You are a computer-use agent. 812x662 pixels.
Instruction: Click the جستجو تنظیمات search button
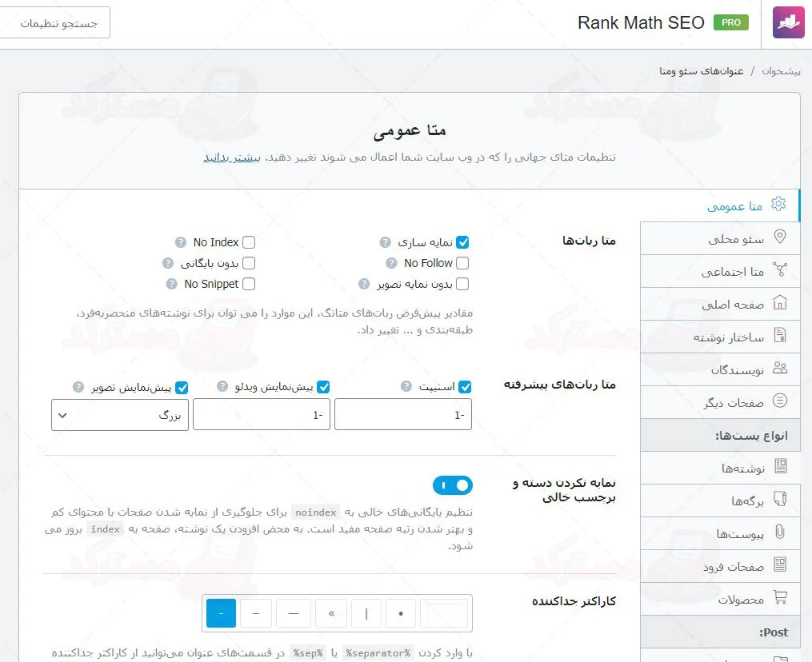pos(55,22)
